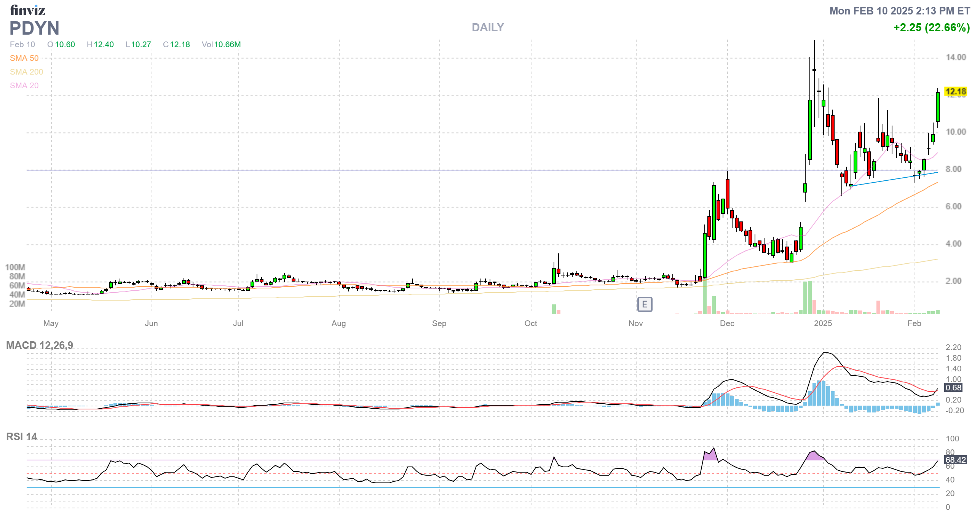Click the +2.25 (22.66%) change text
This screenshot has height=519, width=980.
(x=931, y=27)
